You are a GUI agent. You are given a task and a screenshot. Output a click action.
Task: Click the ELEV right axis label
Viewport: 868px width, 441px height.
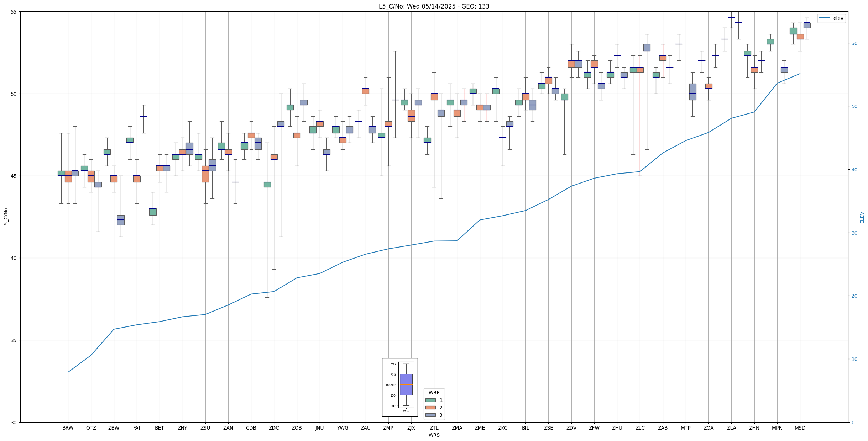(862, 217)
